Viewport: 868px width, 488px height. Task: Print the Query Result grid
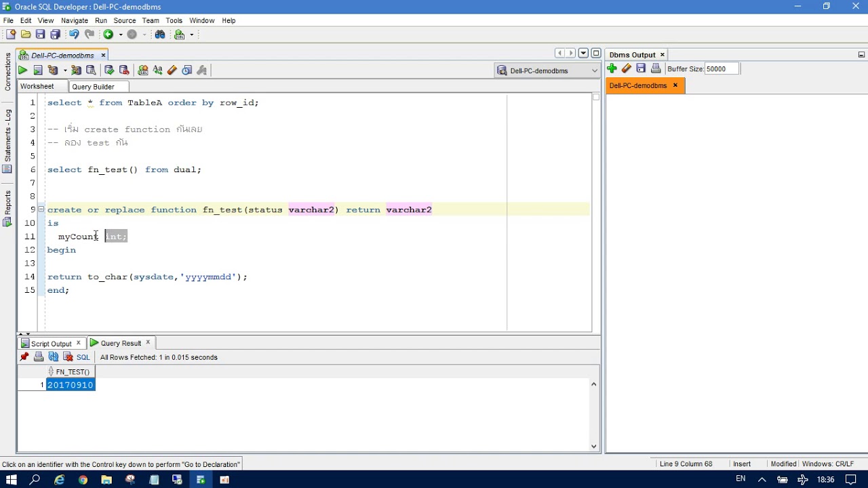pyautogui.click(x=39, y=357)
